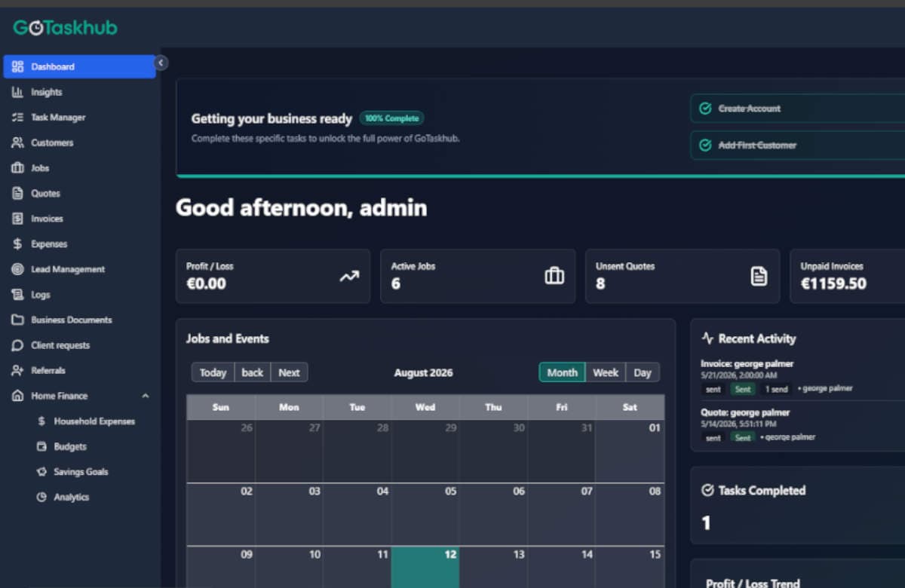
Task: Open Business Documents from the sidebar
Action: click(79, 320)
